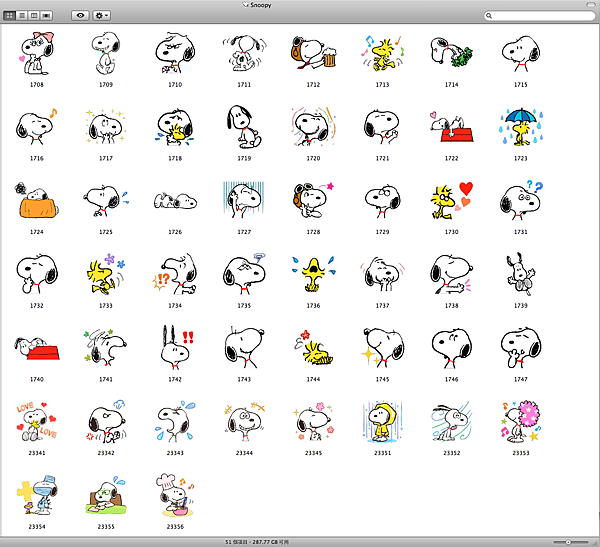Click the file name label 1725
This screenshot has height=547, width=600.
[x=106, y=232]
